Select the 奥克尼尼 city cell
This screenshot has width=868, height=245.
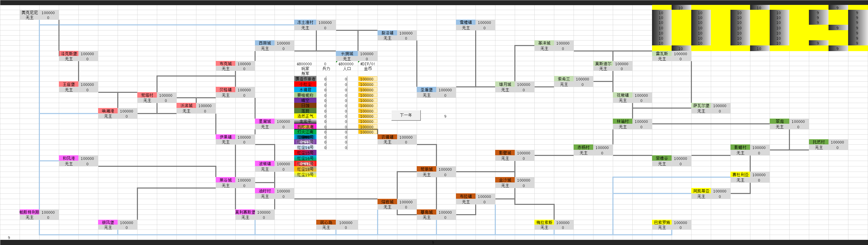[30, 13]
